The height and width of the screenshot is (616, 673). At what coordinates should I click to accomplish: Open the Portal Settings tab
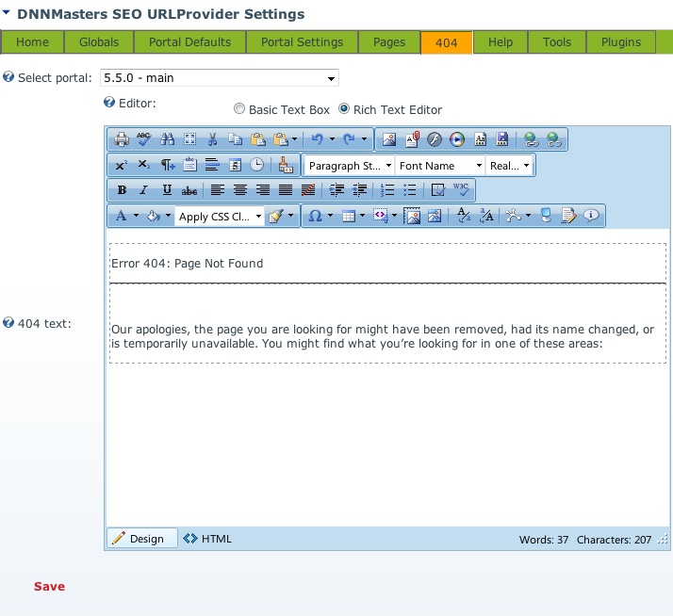pos(303,42)
